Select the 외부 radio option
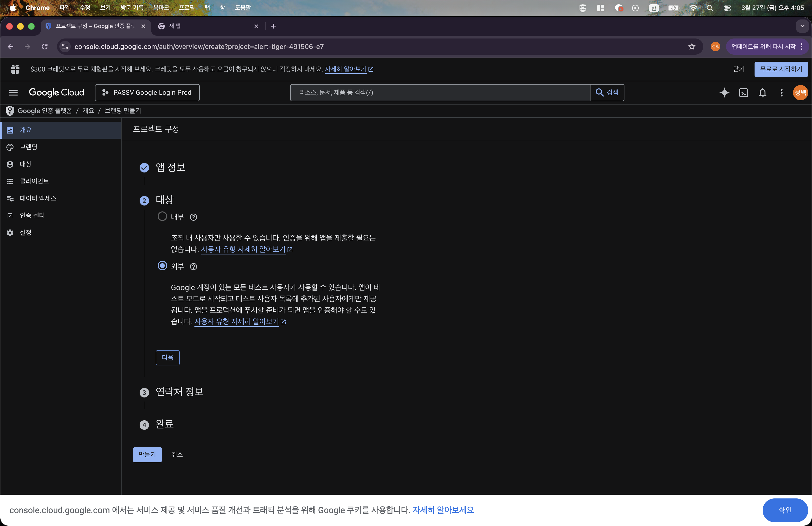Viewport: 812px width, 526px height. [x=162, y=266]
